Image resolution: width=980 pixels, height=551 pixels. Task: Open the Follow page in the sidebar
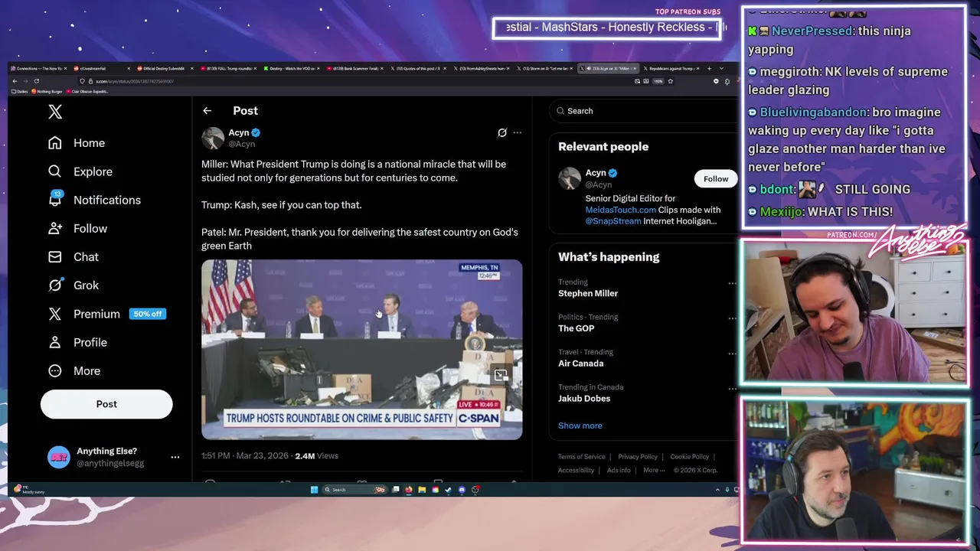click(x=77, y=228)
